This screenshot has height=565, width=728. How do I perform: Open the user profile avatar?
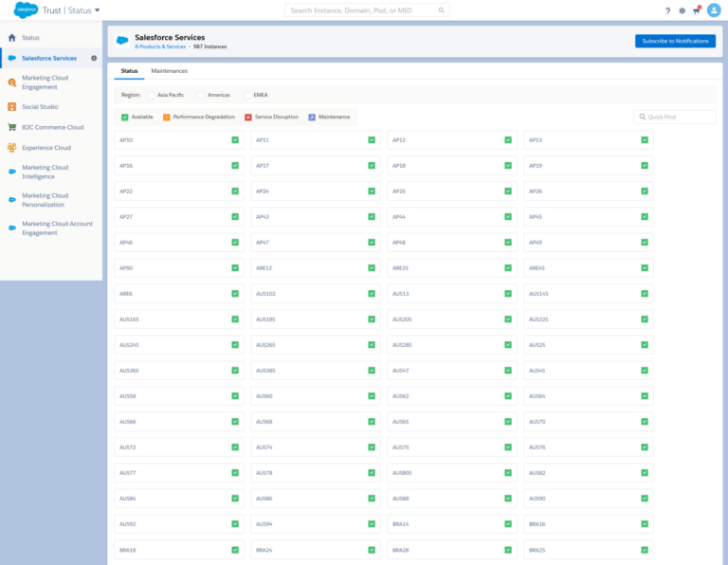pos(714,10)
